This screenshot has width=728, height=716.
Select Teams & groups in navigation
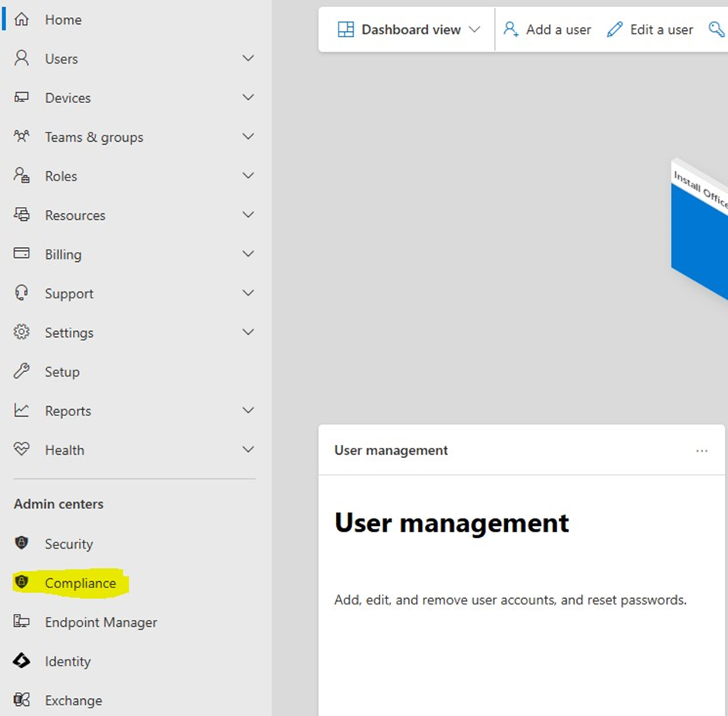click(x=94, y=137)
